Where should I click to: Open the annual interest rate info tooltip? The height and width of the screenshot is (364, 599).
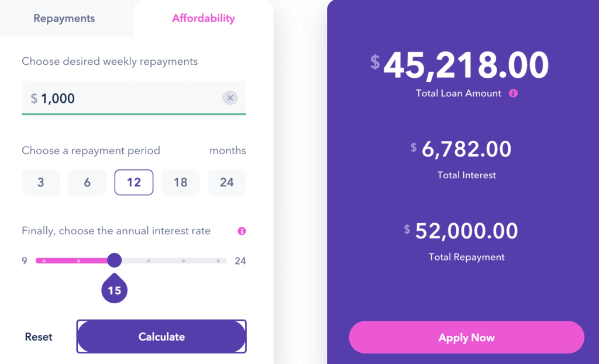(242, 231)
